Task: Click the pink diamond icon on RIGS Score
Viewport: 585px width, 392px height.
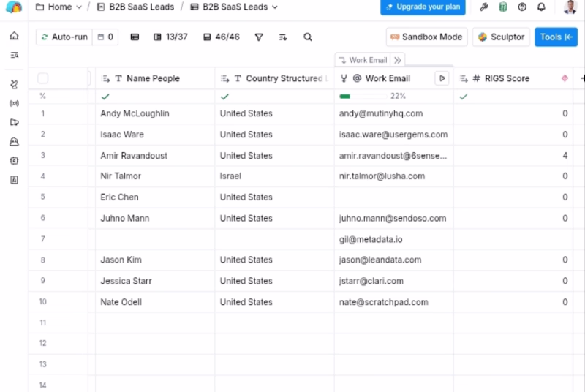Action: (x=565, y=78)
